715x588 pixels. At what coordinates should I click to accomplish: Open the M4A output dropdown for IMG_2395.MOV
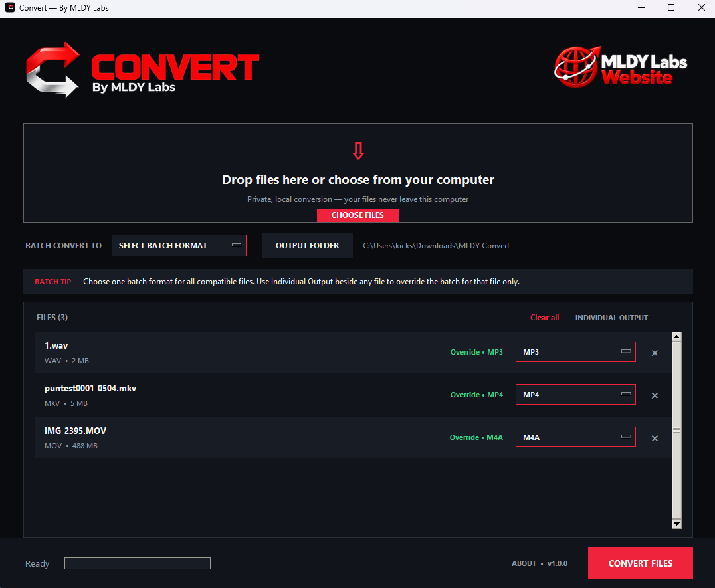tap(575, 437)
